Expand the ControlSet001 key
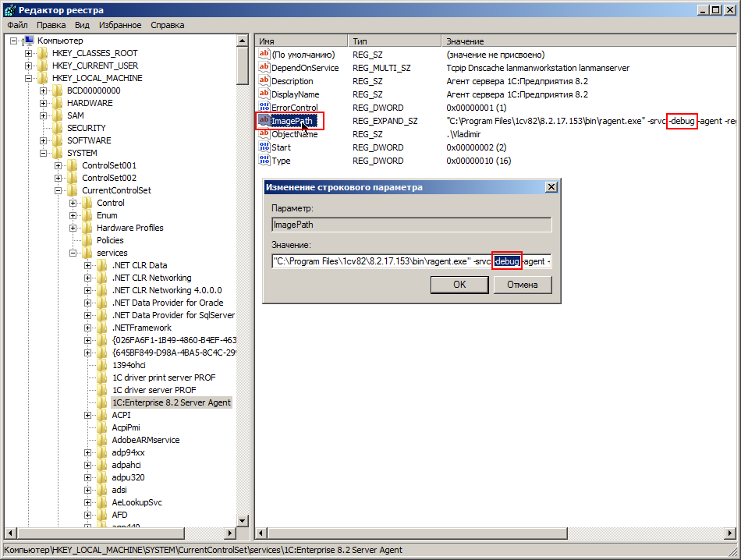 [x=58, y=165]
